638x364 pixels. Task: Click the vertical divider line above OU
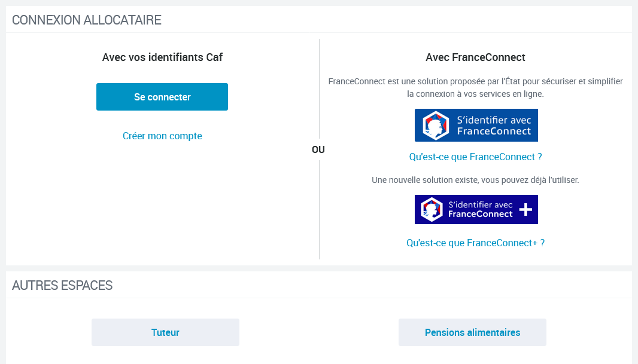[320, 88]
